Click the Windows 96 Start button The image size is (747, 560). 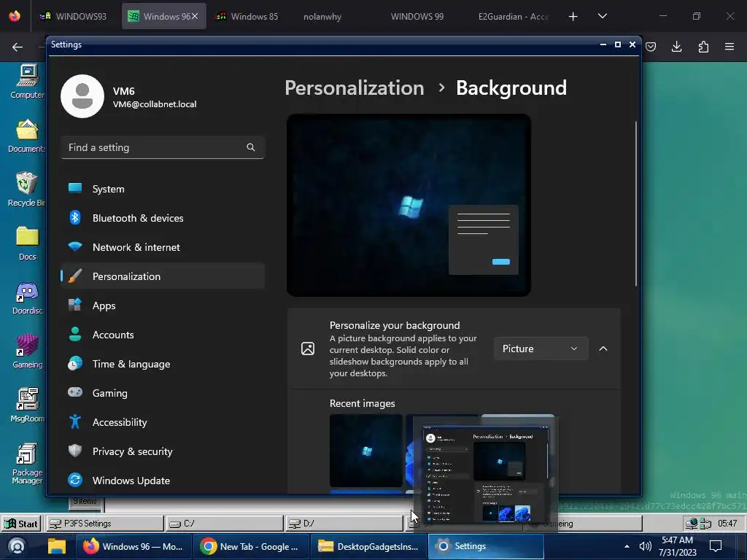[x=21, y=524]
